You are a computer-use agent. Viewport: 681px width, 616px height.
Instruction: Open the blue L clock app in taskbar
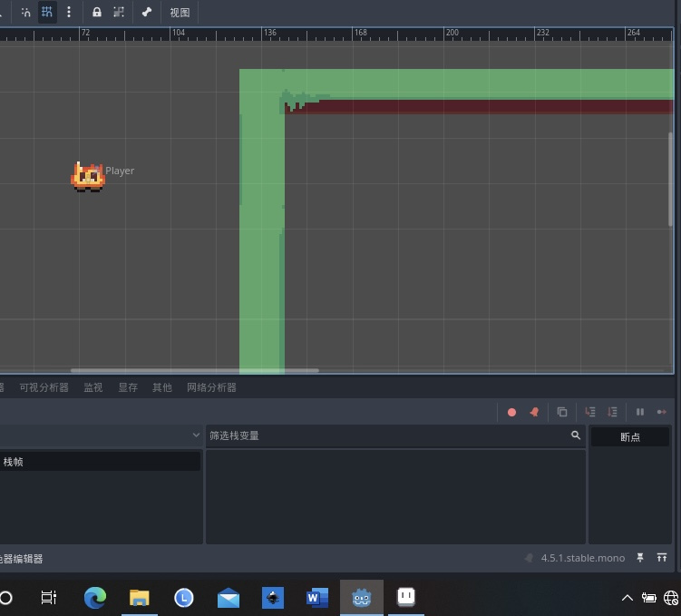pos(184,598)
